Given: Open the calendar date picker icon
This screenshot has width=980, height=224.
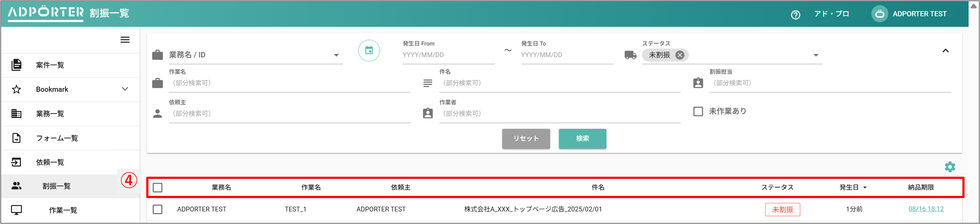Looking at the screenshot, I should [x=369, y=51].
